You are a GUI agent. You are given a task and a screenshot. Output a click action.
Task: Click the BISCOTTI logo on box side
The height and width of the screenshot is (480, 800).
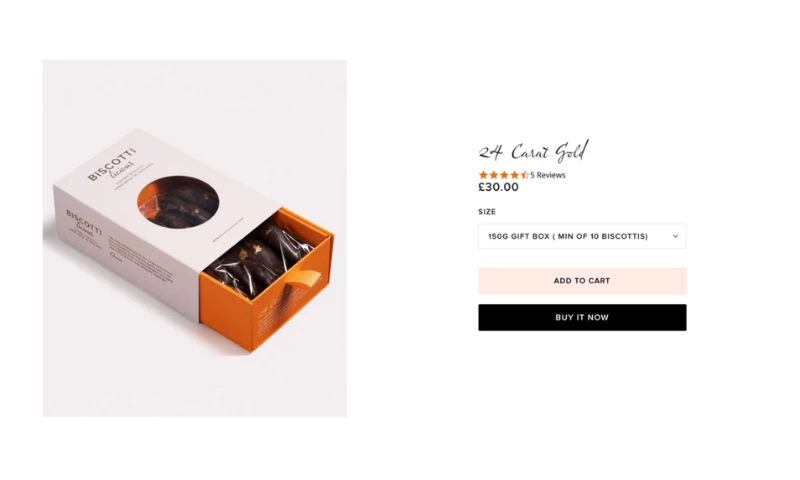point(84,223)
